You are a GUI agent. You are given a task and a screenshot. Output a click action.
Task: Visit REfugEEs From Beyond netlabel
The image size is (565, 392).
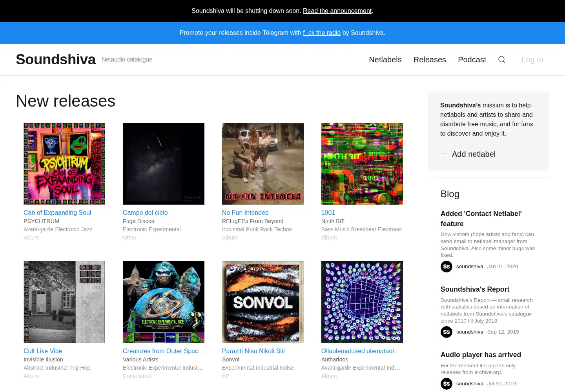tap(253, 221)
